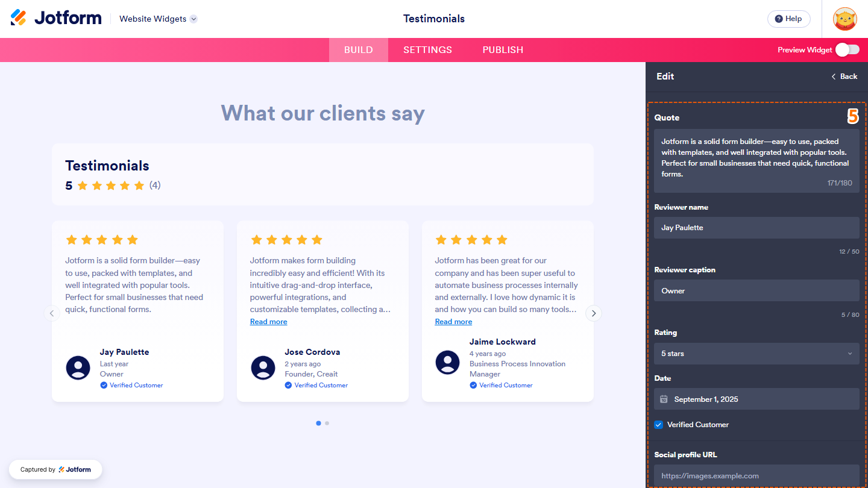
Task: Click the 'What our clients say' heading
Action: coord(322,113)
